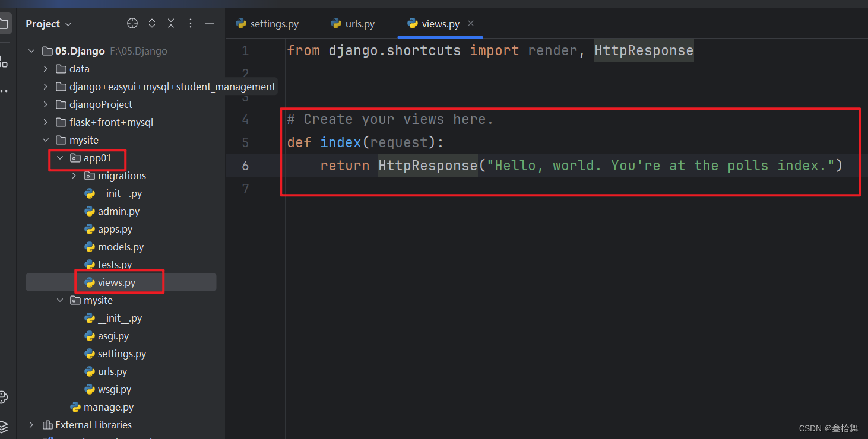The height and width of the screenshot is (439, 868).
Task: Open apps.py in project tree
Action: pos(108,229)
